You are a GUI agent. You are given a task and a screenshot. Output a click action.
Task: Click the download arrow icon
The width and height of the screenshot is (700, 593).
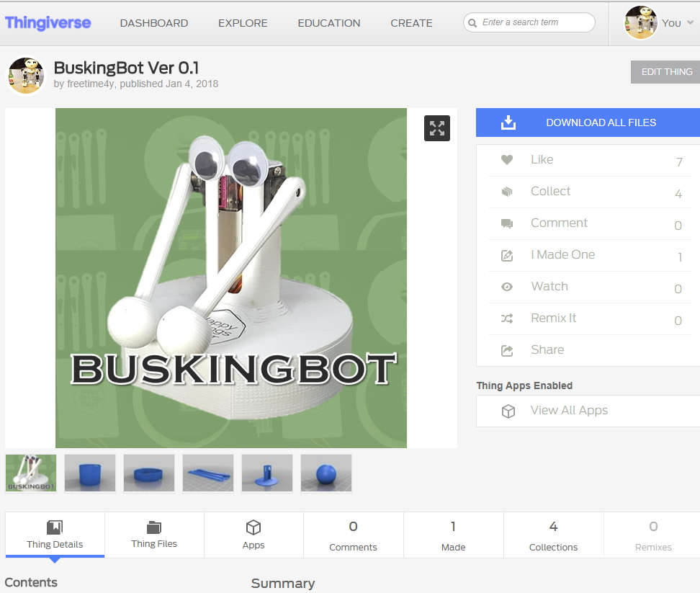click(x=508, y=122)
